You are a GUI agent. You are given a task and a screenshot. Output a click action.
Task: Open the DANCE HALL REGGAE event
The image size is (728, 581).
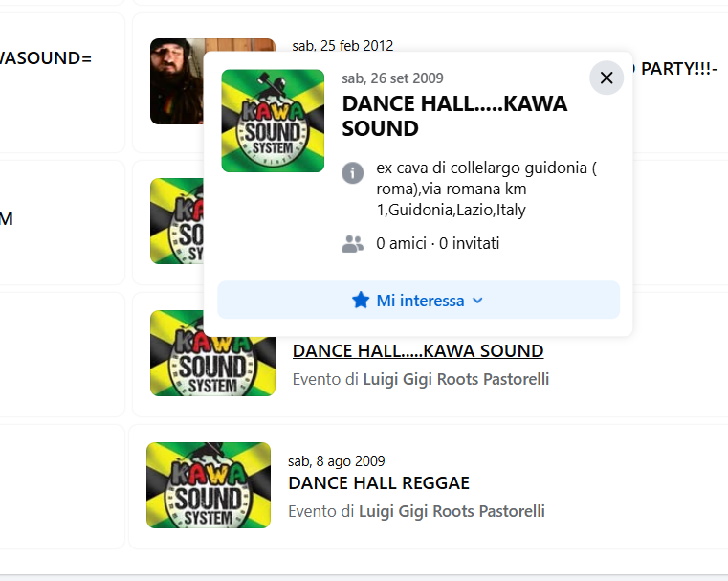coord(379,483)
